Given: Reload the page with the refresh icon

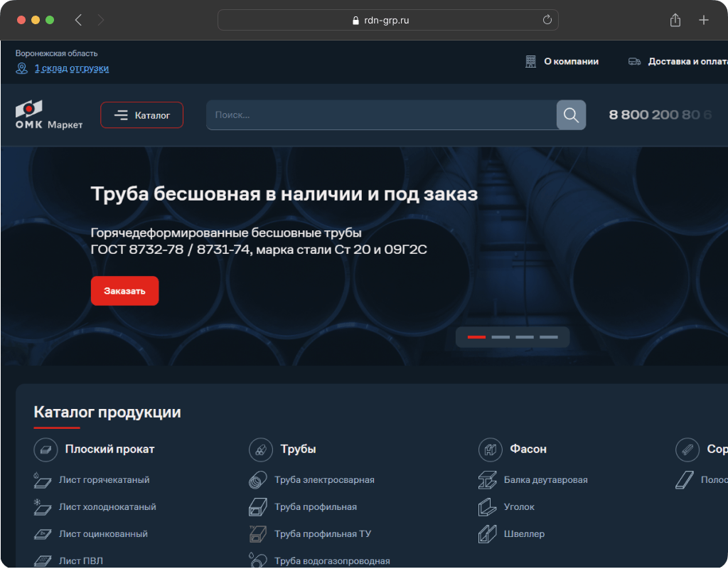Looking at the screenshot, I should (x=547, y=19).
